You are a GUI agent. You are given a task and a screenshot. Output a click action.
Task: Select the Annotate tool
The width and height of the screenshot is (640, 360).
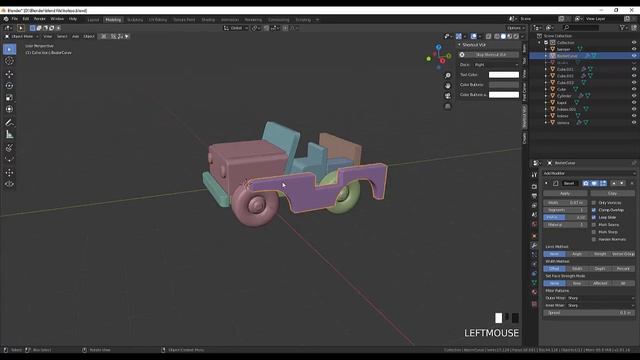pyautogui.click(x=9, y=122)
